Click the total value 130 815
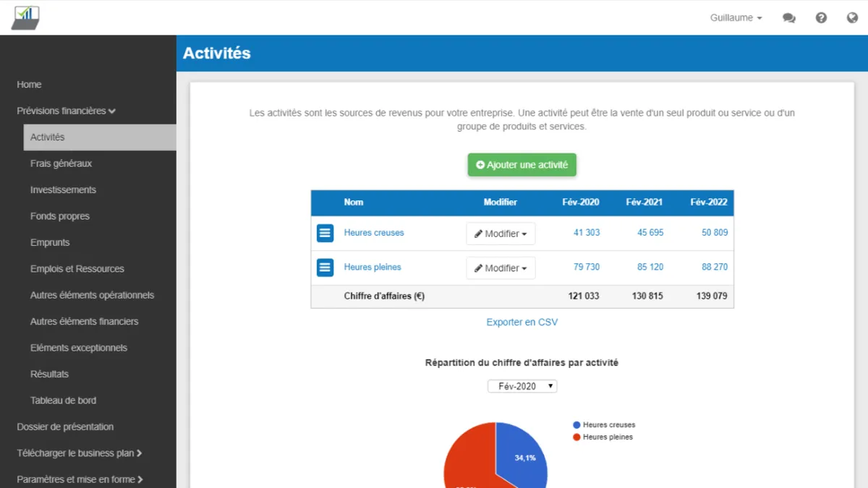 coord(647,296)
